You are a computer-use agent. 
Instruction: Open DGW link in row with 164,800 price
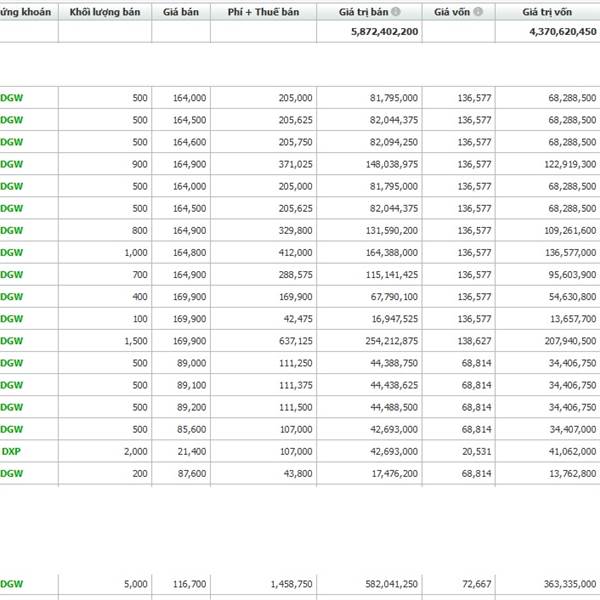(x=11, y=253)
